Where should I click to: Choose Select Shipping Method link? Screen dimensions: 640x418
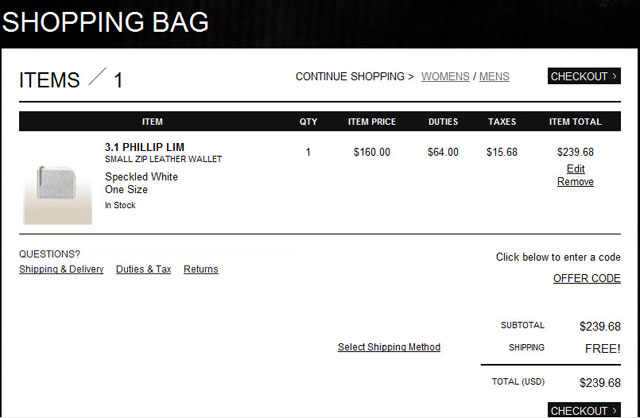coord(389,347)
